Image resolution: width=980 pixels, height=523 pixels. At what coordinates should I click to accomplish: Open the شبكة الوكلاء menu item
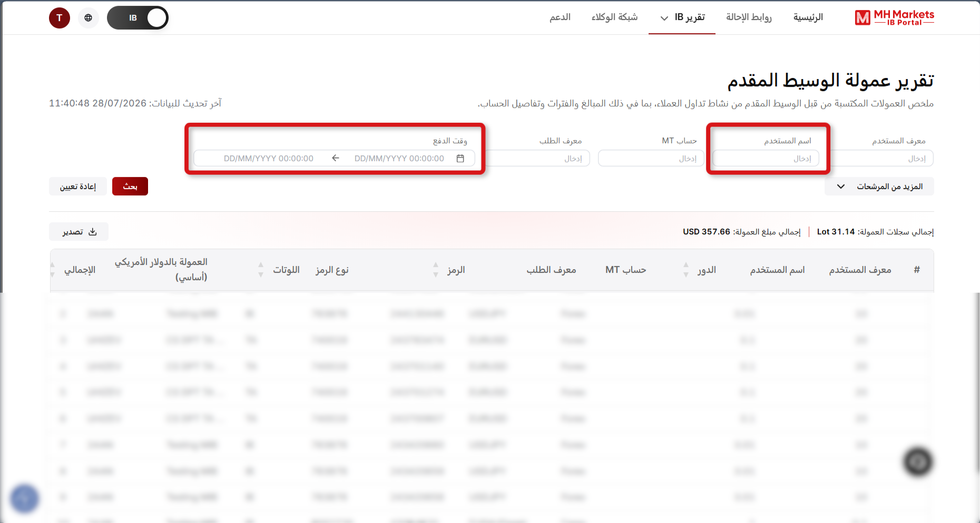(614, 17)
